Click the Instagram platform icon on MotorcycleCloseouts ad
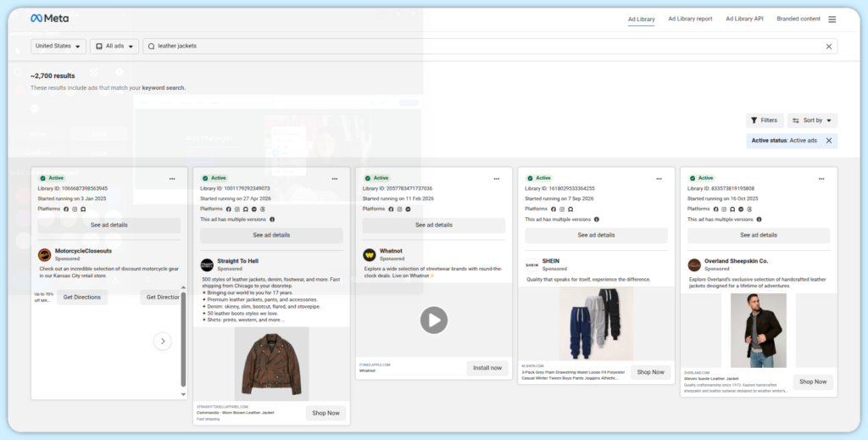The height and width of the screenshot is (440, 868). (75, 209)
